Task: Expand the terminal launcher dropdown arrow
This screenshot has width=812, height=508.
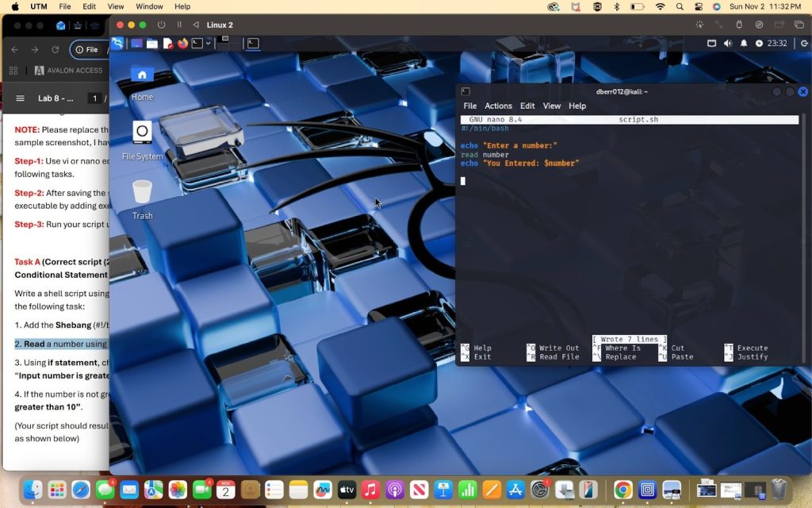Action: tap(209, 44)
